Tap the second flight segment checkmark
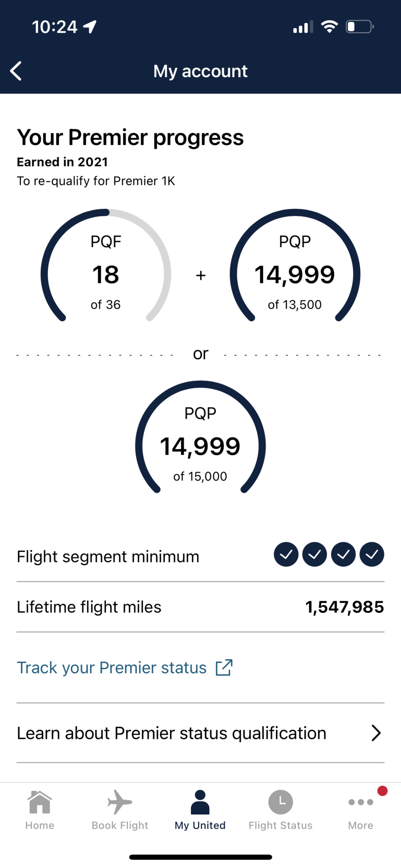Image resolution: width=401 pixels, height=868 pixels. click(315, 555)
